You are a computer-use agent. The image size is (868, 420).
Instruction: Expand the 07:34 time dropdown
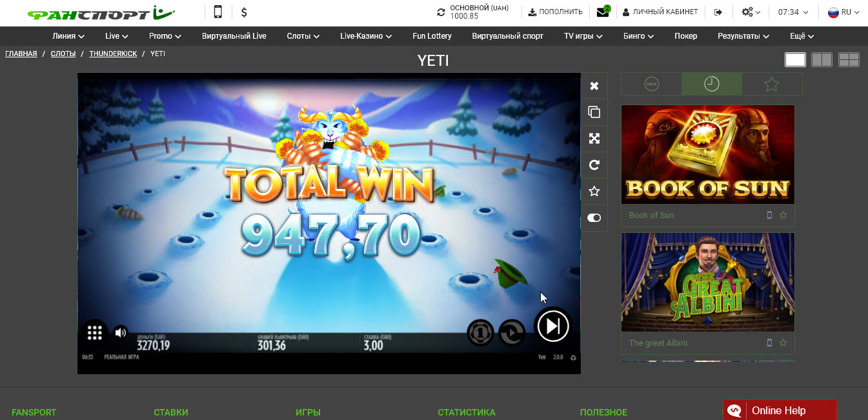[793, 12]
